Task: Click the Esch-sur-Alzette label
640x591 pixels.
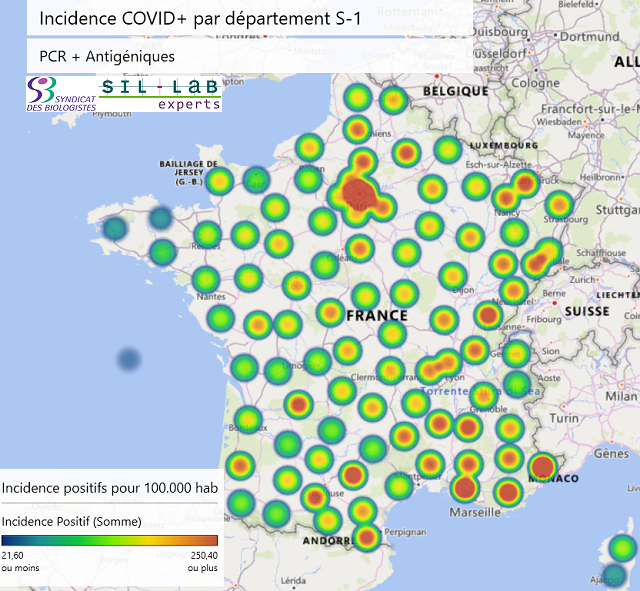Action: (499, 164)
